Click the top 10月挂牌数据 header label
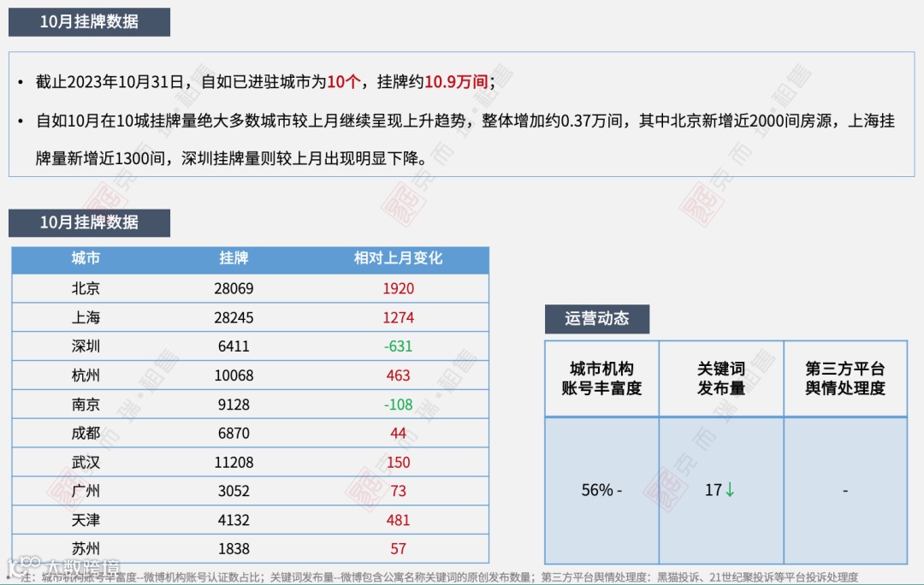 click(x=89, y=21)
